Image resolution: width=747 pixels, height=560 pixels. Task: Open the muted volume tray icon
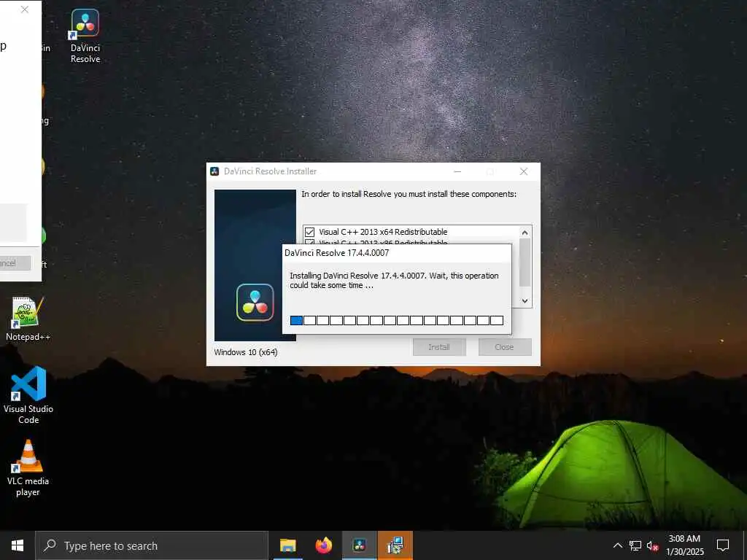point(652,545)
